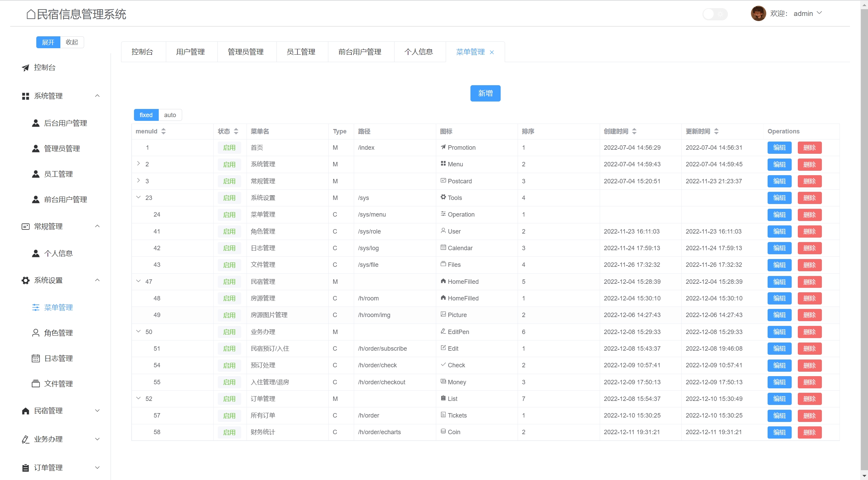Click the house icon beside 民宿管理
Screen dimensions: 868x480
(25, 411)
